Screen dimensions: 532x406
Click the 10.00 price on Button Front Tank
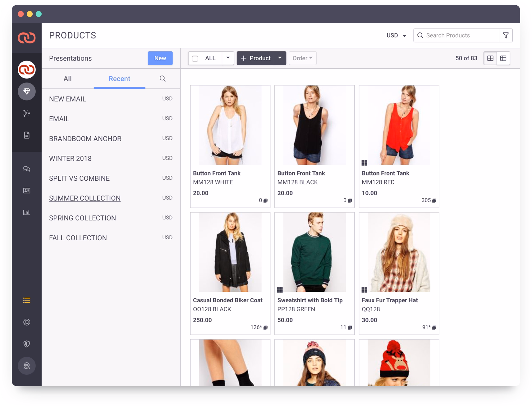click(x=369, y=193)
